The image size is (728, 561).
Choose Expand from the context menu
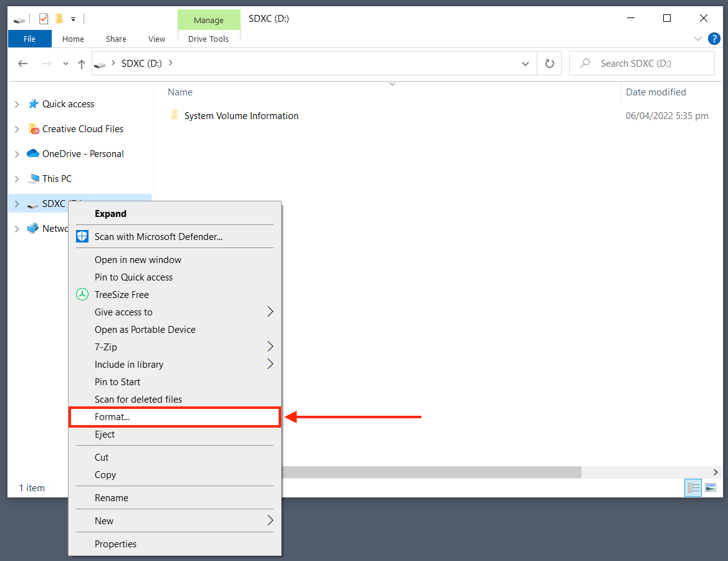coord(175,214)
